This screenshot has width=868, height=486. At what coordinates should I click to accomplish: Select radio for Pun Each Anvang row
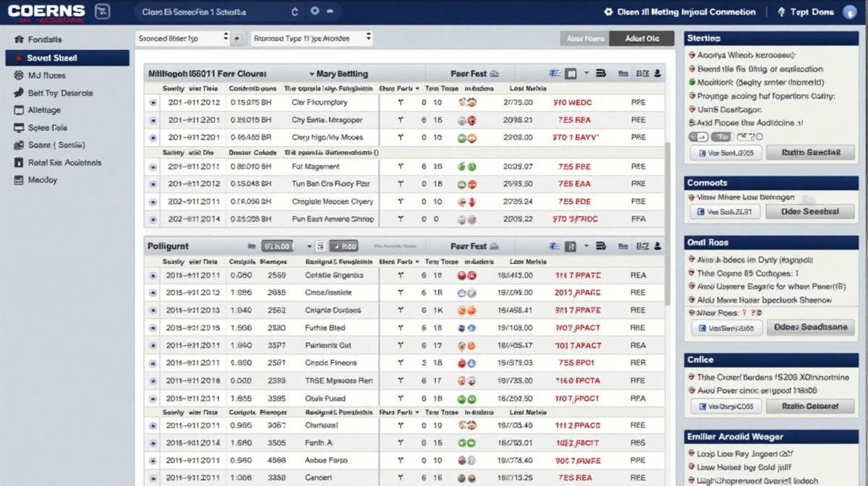[x=153, y=219]
